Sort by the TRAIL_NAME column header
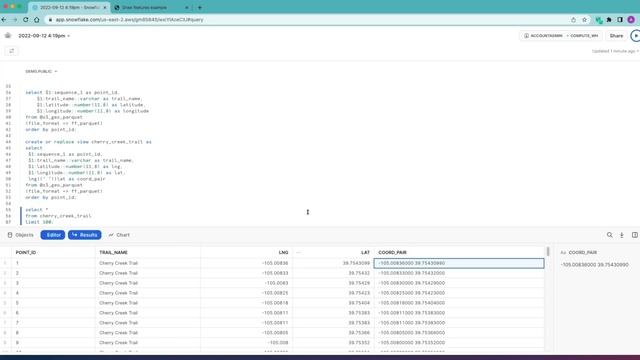This screenshot has height=360, width=640. tap(113, 252)
